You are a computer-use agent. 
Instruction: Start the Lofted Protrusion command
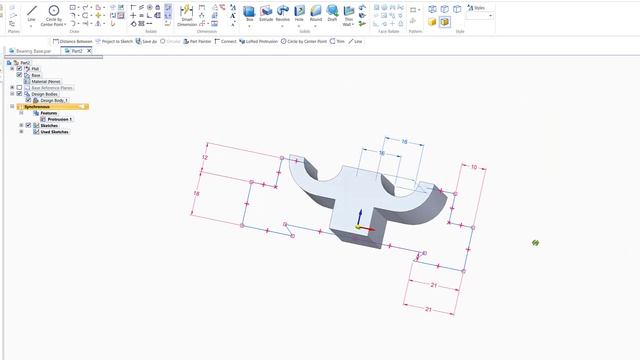click(258, 41)
